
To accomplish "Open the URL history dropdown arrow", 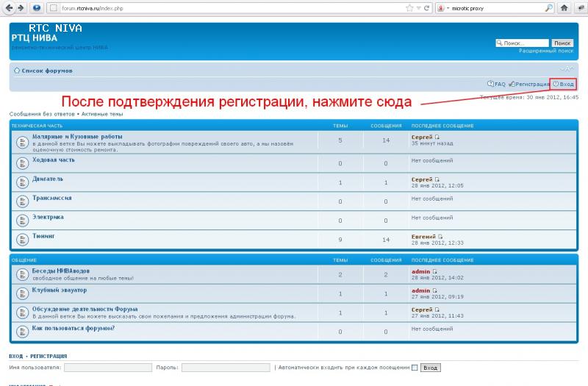I will 418,8.
